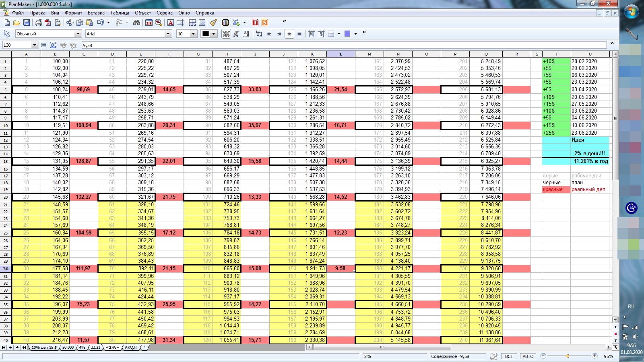This screenshot has height=362, width=644.
Task: Expand the font size dropdown showing 10
Action: (193, 34)
